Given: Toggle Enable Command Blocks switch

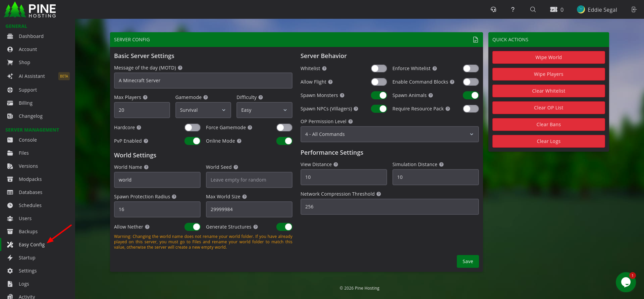Looking at the screenshot, I should pyautogui.click(x=471, y=82).
